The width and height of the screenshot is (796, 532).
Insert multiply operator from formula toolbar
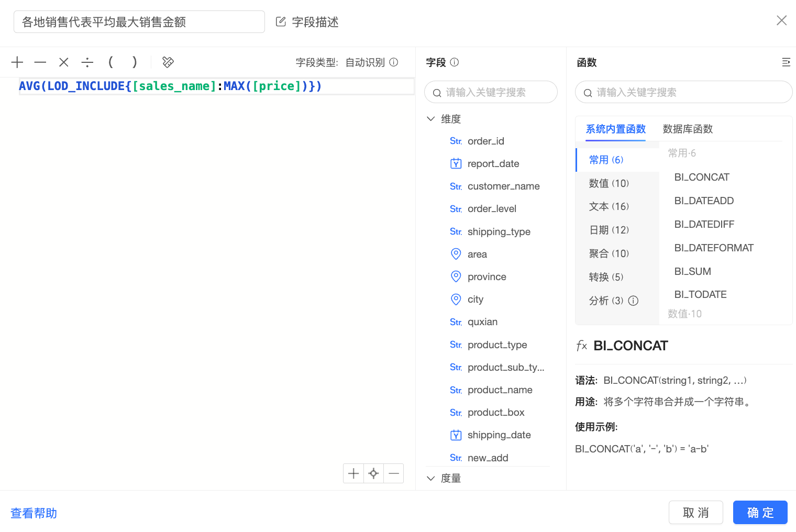[x=64, y=62]
